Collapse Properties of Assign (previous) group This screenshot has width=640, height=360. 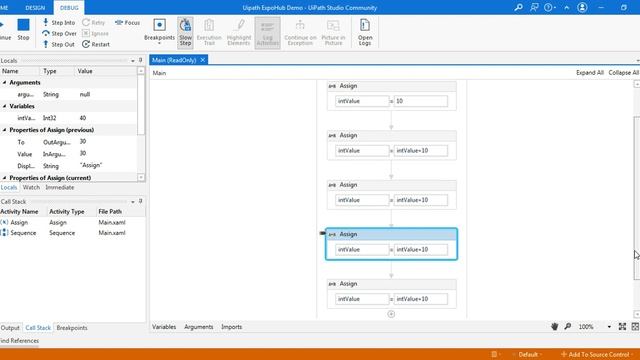[4, 130]
